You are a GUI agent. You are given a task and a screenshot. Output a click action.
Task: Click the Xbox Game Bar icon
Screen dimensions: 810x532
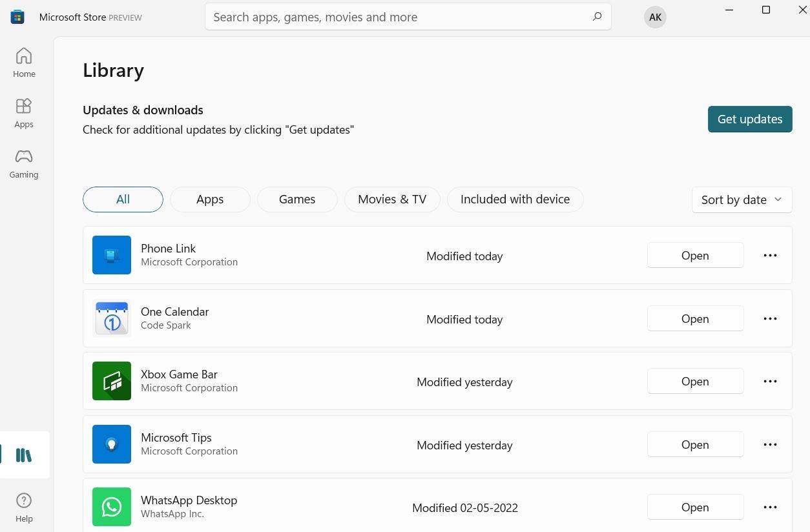112,381
